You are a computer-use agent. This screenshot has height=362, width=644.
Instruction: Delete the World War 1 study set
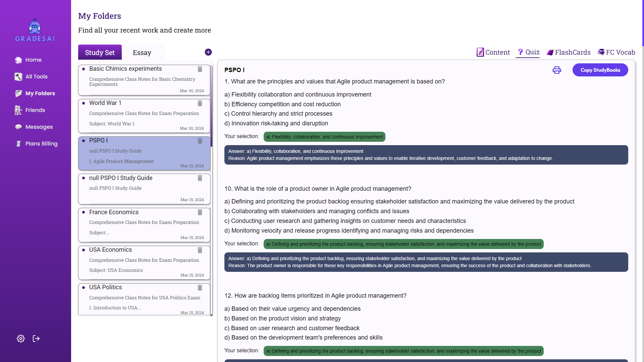[200, 104]
